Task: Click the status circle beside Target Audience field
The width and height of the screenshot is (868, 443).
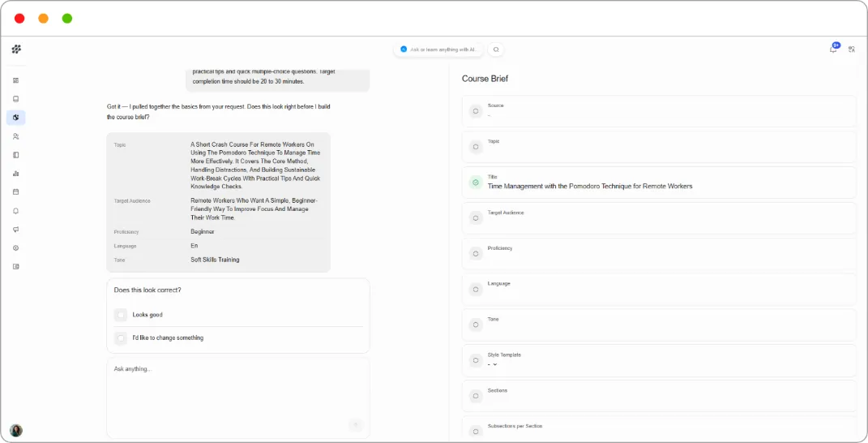Action: [476, 218]
